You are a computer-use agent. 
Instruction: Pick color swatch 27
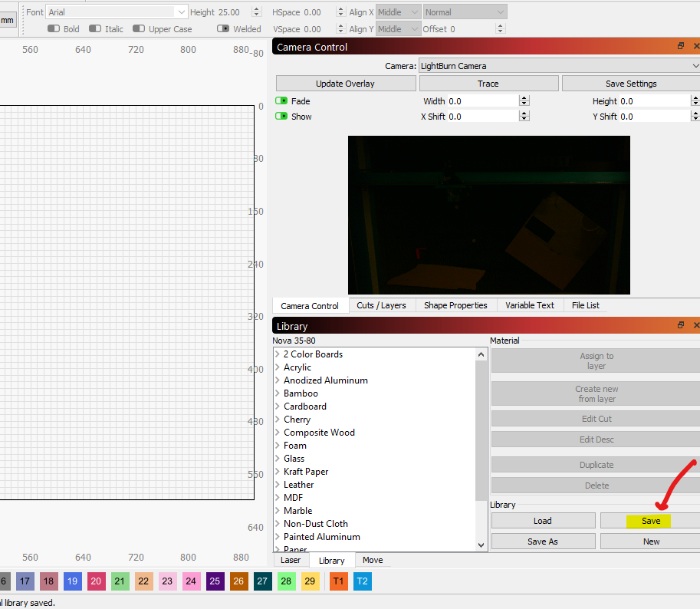(262, 581)
